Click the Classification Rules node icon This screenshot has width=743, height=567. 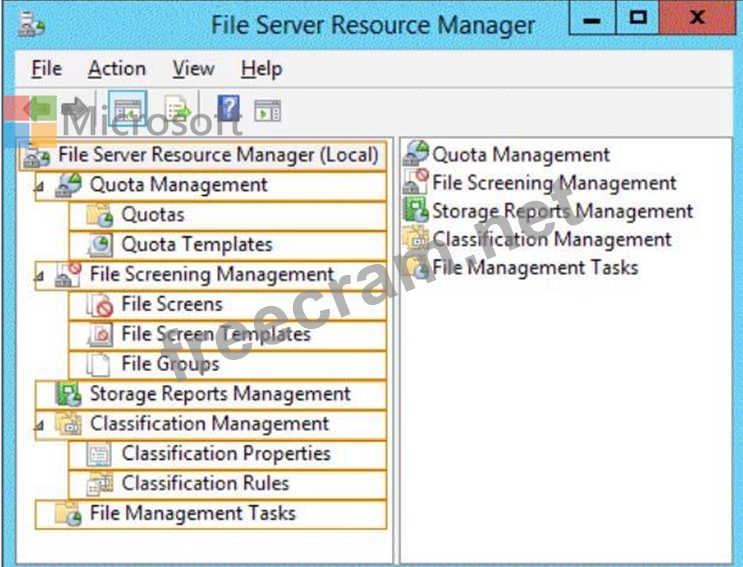100,484
